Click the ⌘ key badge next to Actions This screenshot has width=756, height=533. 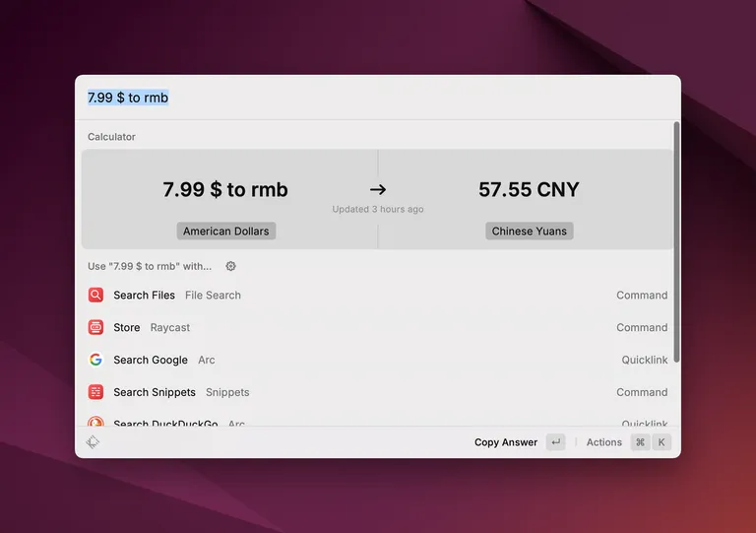point(640,442)
